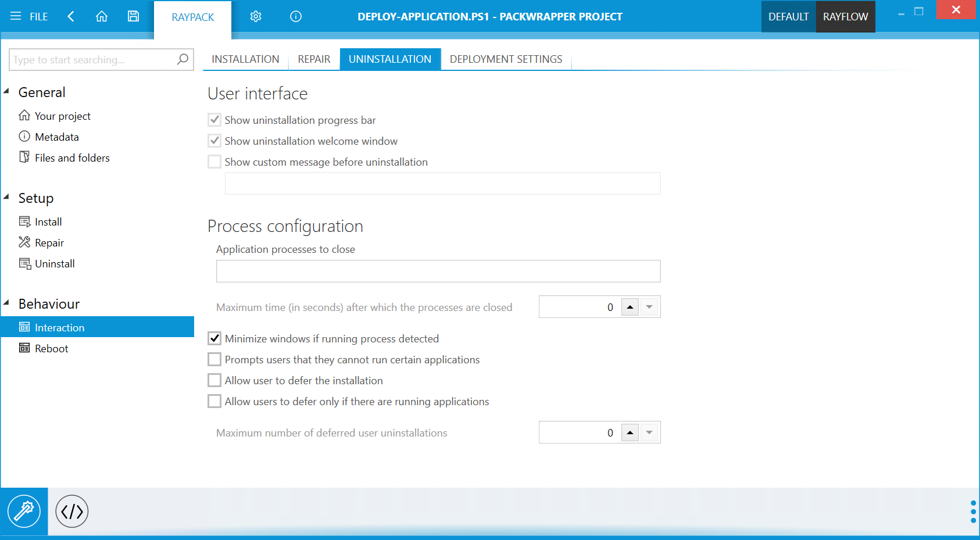Enable Show custom message before uninstallation
The image size is (980, 540).
[x=214, y=162]
